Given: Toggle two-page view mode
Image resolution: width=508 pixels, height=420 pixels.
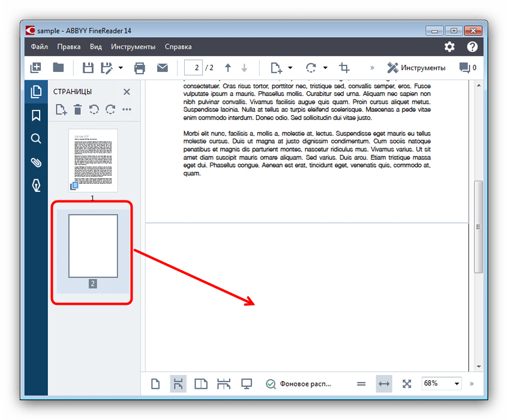Looking at the screenshot, I should [202, 384].
